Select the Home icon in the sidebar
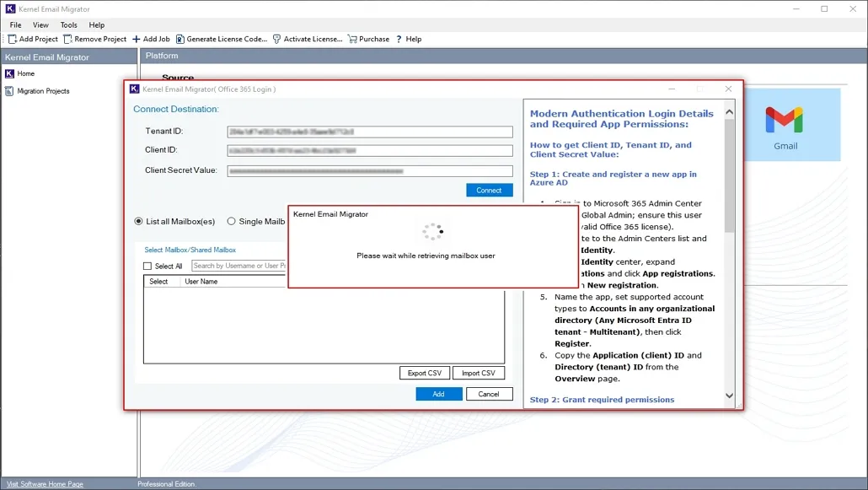Viewport: 868px width, 490px height. pos(9,73)
